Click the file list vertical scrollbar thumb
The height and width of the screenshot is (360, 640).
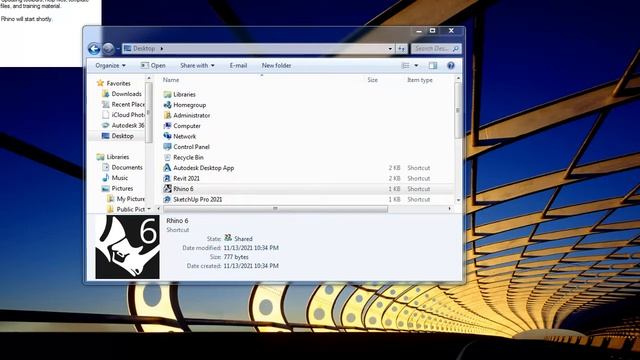pos(458,110)
